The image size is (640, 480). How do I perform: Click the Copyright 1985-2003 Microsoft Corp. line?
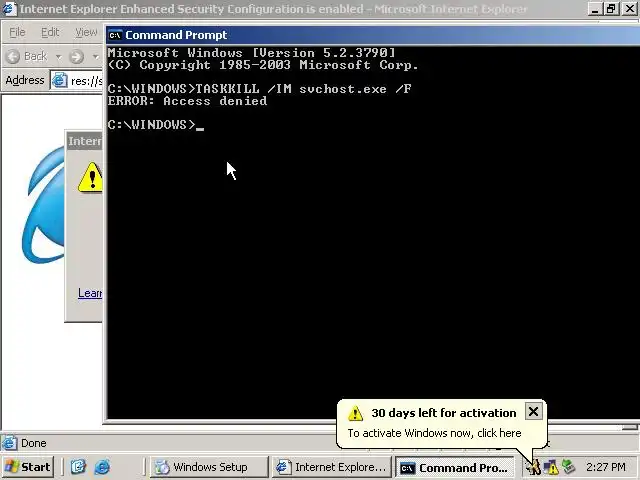(x=263, y=65)
